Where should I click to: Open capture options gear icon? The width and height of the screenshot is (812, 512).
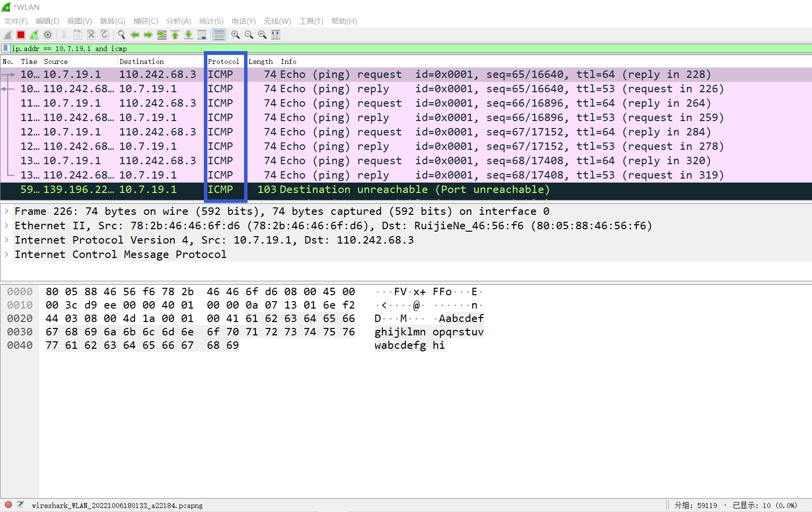[48, 35]
